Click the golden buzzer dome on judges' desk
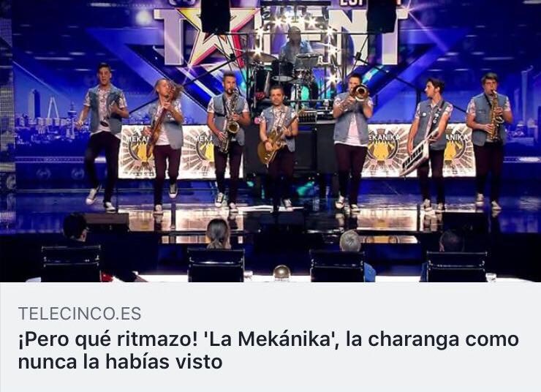The image size is (541, 392). tap(281, 273)
